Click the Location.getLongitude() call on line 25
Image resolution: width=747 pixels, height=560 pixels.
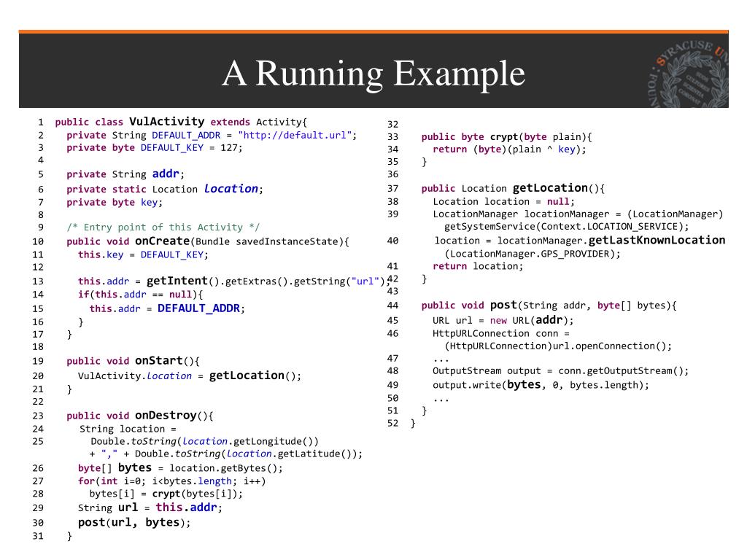251,441
